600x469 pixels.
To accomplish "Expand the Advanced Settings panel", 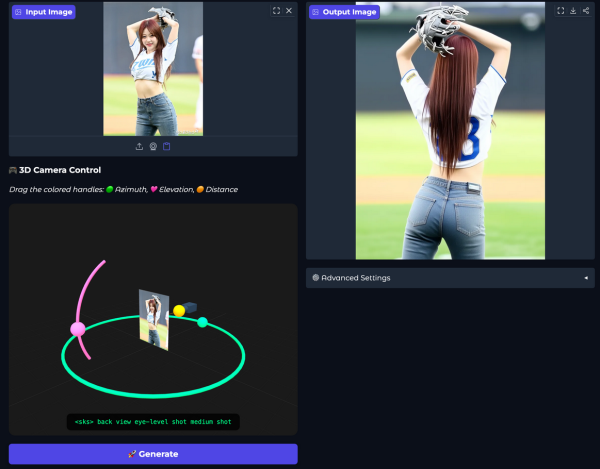I will coord(450,278).
